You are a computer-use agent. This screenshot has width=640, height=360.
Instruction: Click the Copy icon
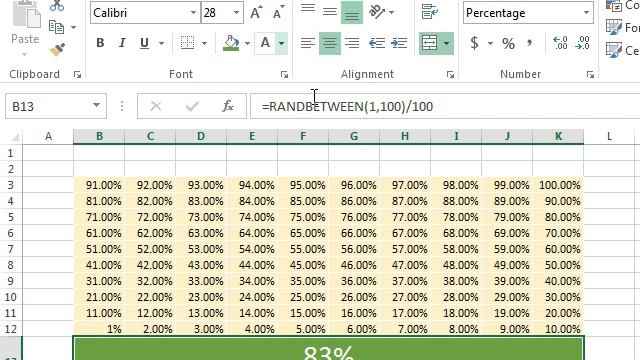pos(56,27)
